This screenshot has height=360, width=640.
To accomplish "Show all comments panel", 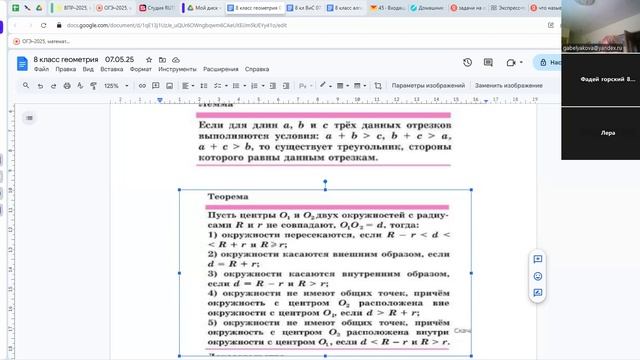I will (488, 62).
